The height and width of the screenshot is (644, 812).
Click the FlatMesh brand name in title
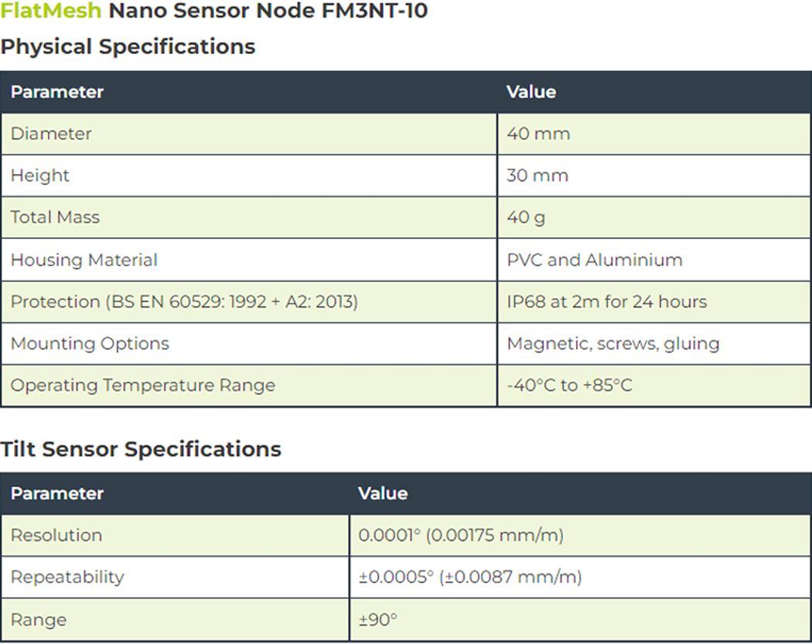(51, 12)
